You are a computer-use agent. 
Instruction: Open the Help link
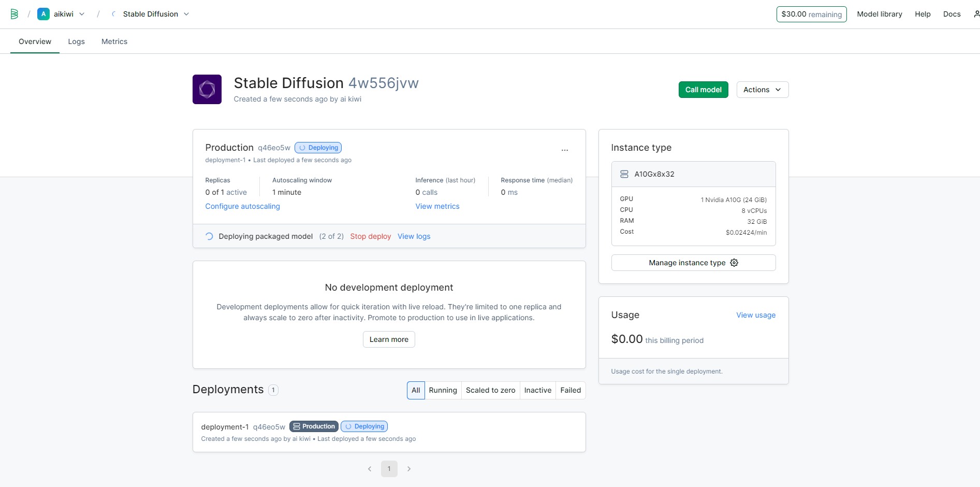coord(923,14)
